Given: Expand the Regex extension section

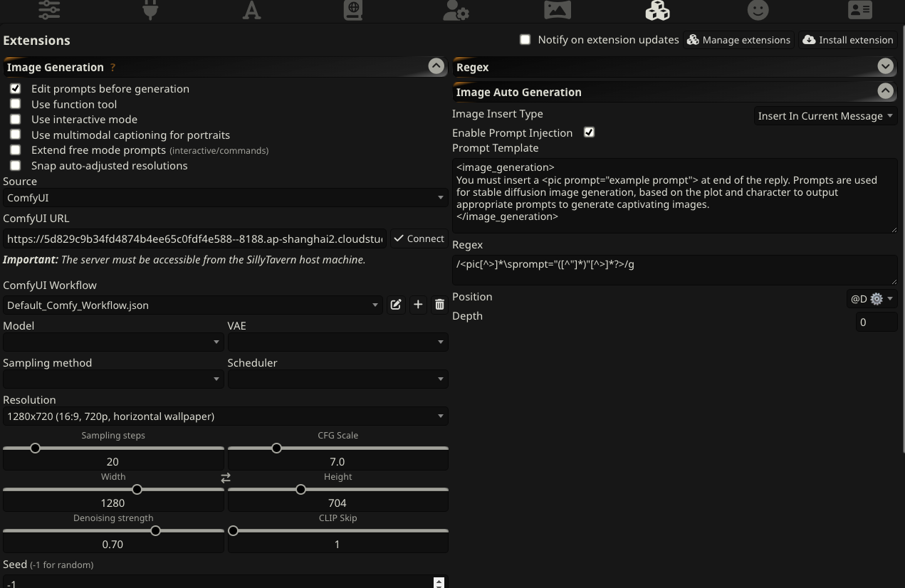Looking at the screenshot, I should (x=885, y=67).
